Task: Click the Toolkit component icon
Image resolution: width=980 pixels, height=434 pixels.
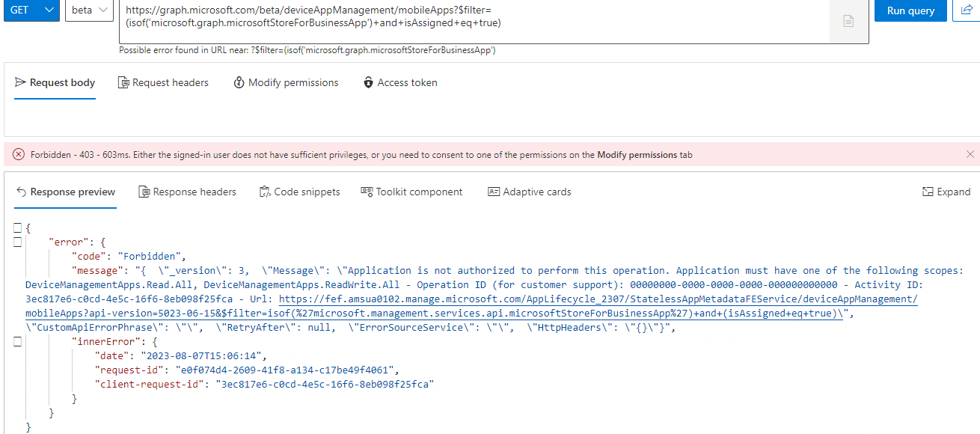Action: coord(367,192)
